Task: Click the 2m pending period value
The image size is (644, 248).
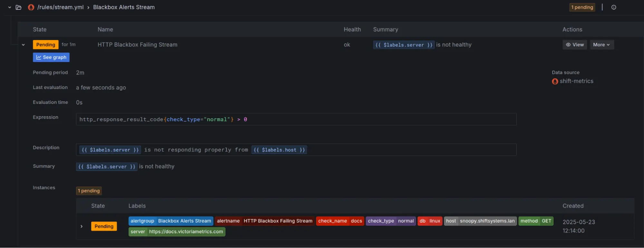Action: [80, 73]
